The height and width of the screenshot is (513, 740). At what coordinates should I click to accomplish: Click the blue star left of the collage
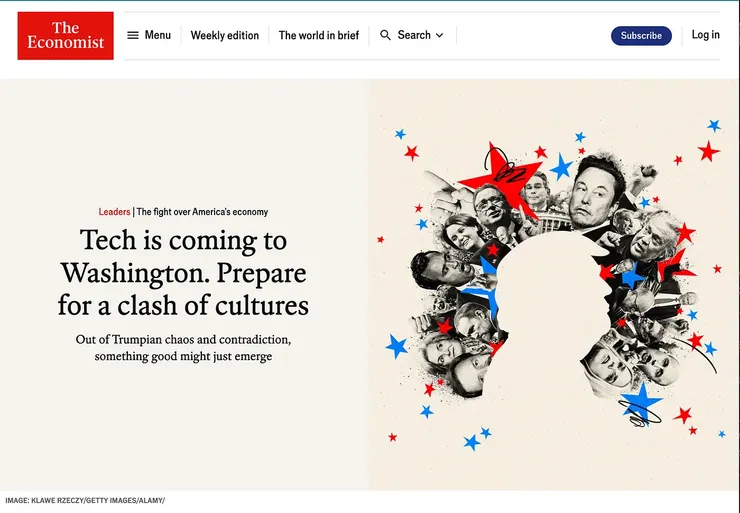pos(396,346)
